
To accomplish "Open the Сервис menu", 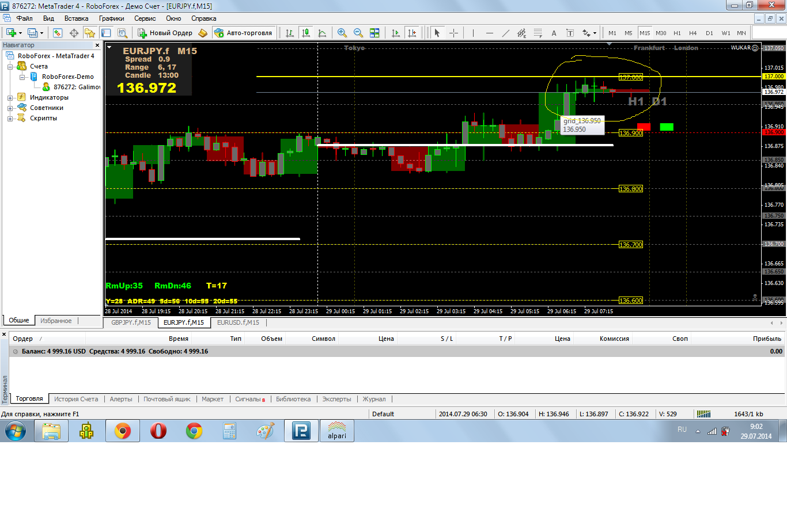I will pyautogui.click(x=145, y=18).
